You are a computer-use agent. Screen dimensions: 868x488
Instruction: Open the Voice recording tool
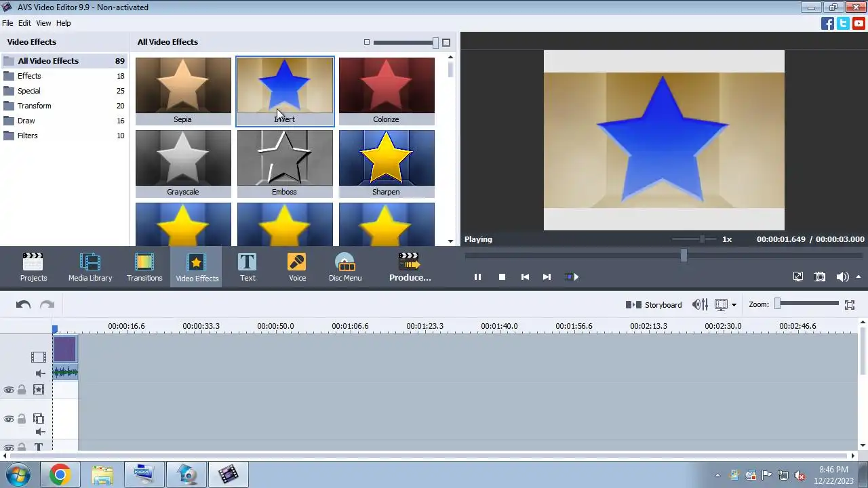[297, 267]
